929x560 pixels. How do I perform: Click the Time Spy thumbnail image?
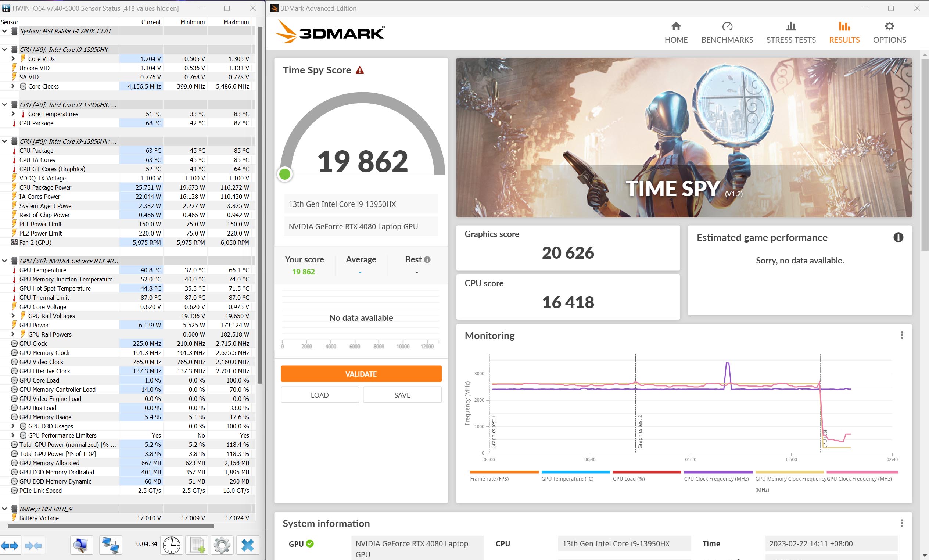tap(684, 137)
